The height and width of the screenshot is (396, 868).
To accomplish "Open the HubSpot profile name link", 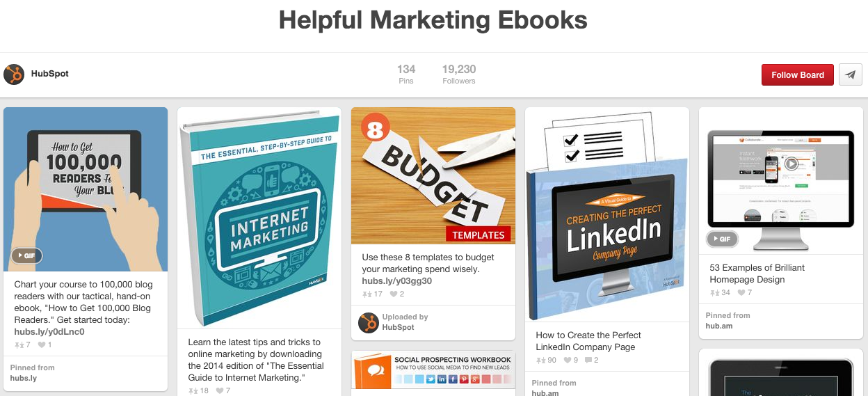I will (x=50, y=74).
